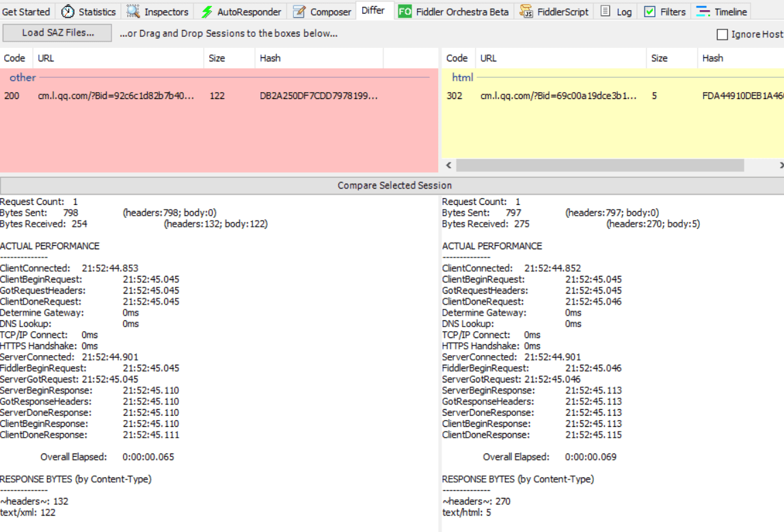Image resolution: width=784 pixels, height=532 pixels.
Task: Click the AutoResponder lightning bolt icon
Action: click(x=206, y=12)
